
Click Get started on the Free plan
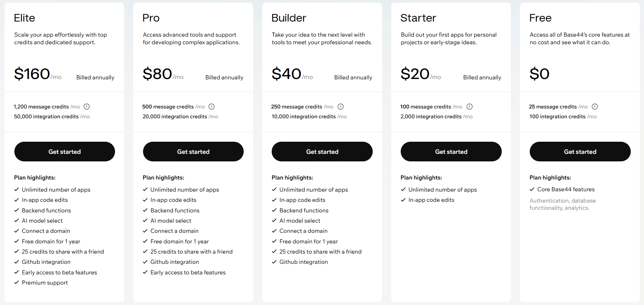580,152
